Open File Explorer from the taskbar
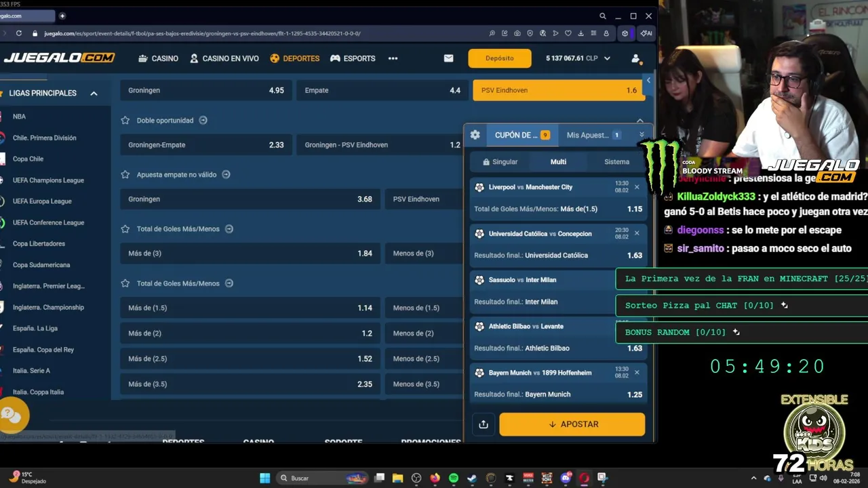Screen dimensions: 868x488 [398, 478]
